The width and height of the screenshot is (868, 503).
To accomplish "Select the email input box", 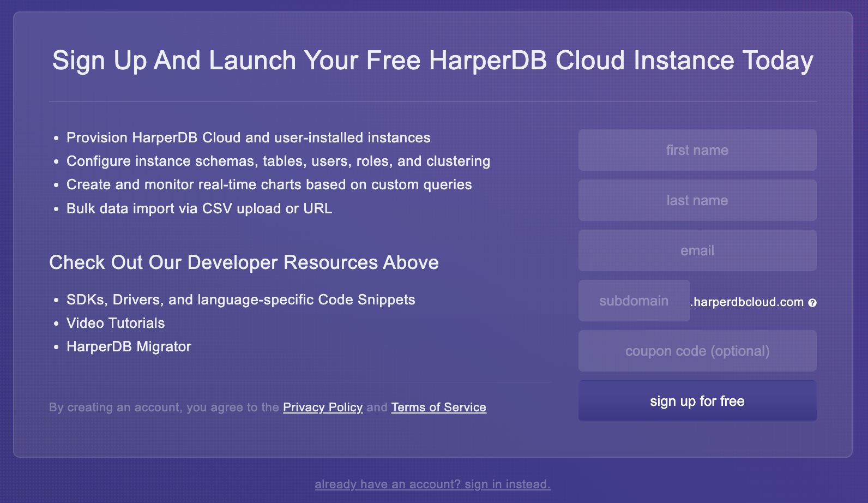I will [697, 250].
